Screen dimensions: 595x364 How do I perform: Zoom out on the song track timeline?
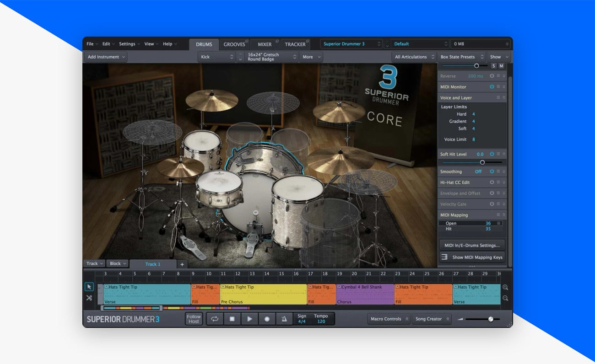click(505, 298)
